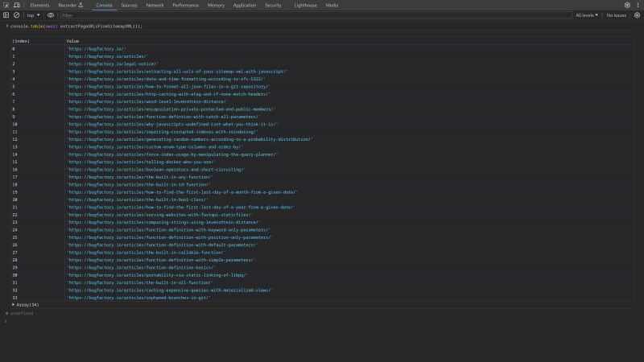Click the custom-enum-type-columns URL value

click(155, 147)
